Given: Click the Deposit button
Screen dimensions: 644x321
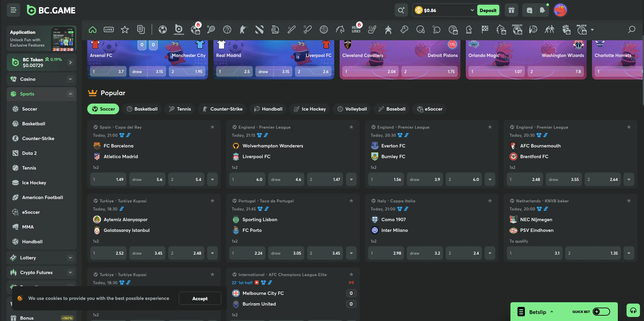Looking at the screenshot, I should click(x=488, y=10).
